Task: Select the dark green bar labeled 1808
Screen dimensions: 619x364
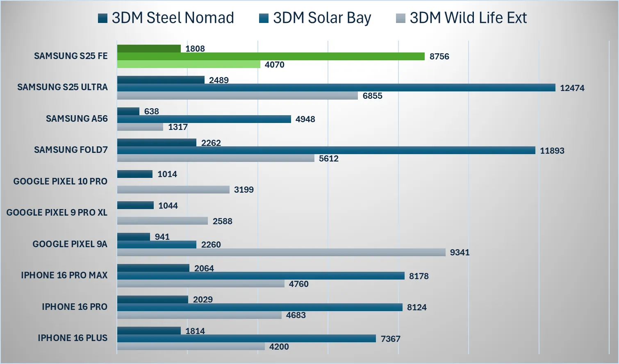Action: [149, 48]
